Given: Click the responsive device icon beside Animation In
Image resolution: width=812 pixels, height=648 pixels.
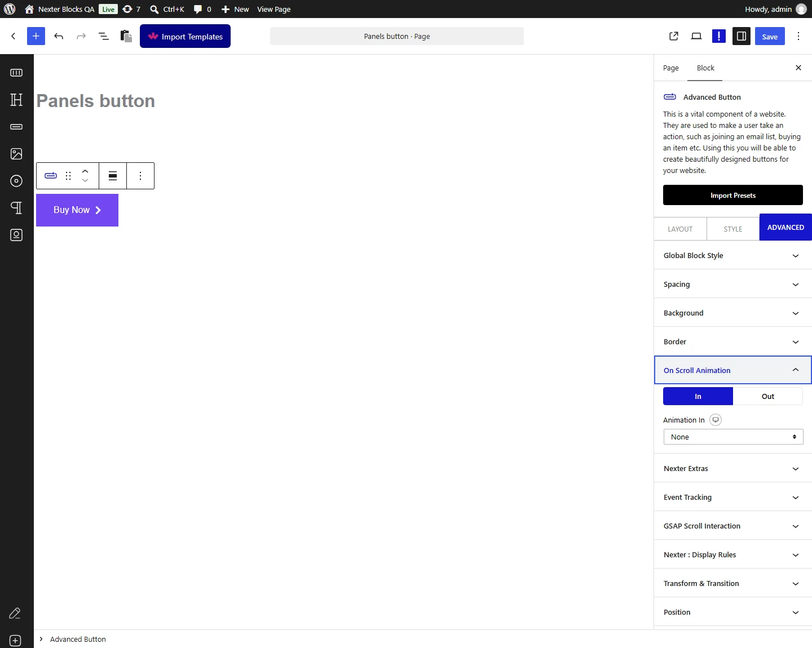Looking at the screenshot, I should tap(716, 420).
